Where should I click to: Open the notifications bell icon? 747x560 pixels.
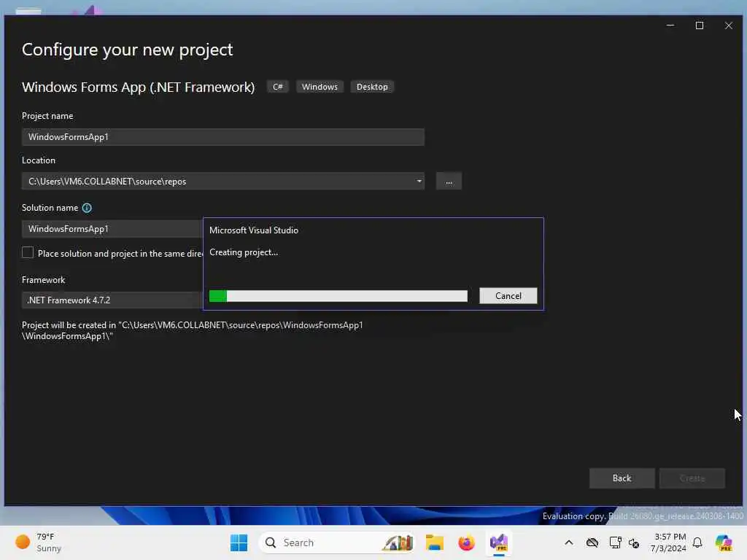[x=697, y=542]
